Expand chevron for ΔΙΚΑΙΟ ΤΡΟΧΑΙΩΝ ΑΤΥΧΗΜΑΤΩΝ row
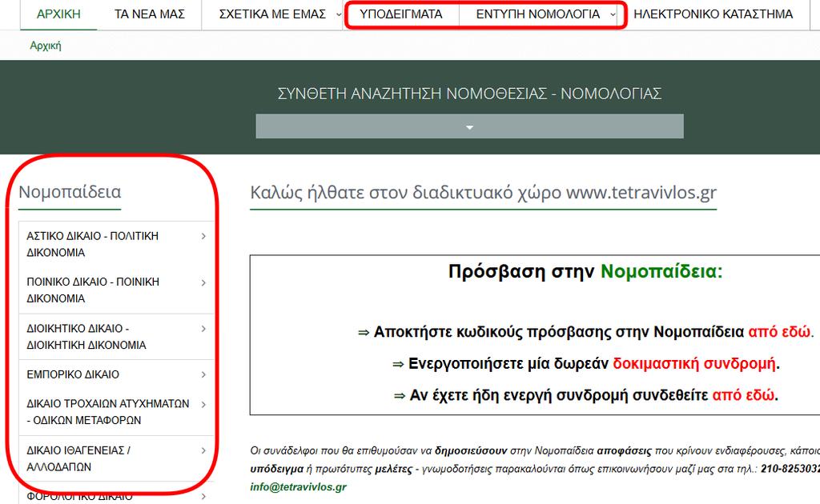 203,404
